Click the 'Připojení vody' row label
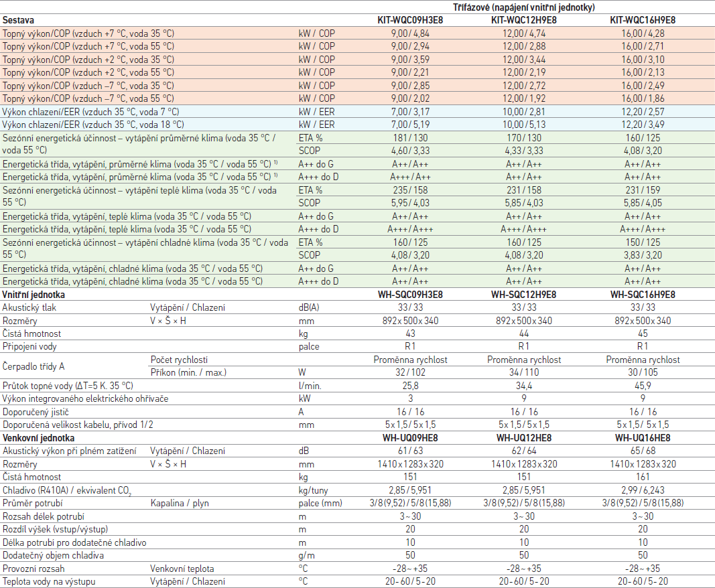The image size is (715, 588). pos(29,346)
